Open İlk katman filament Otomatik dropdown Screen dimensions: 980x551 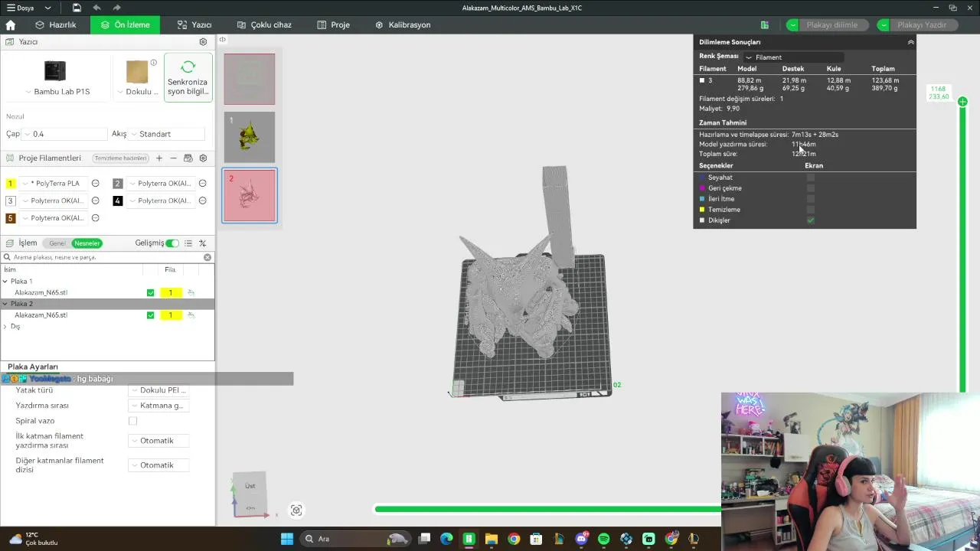tap(158, 441)
